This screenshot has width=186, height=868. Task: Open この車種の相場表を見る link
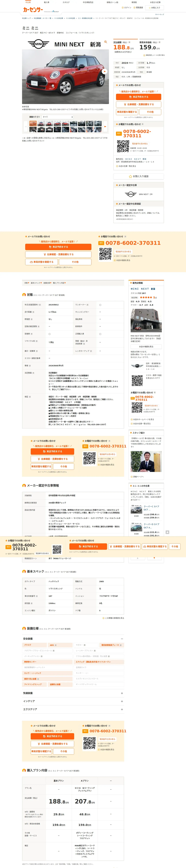pos(113,618)
